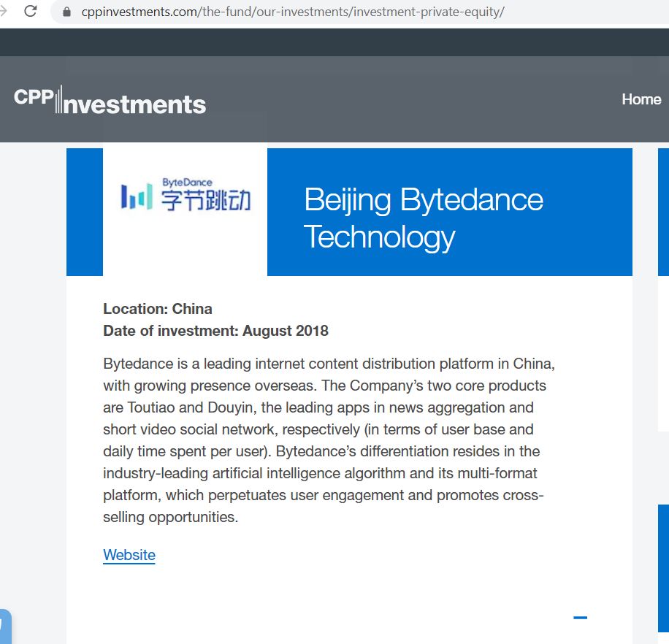Reload the page with the refresh icon
The height and width of the screenshot is (644, 669).
point(30,11)
